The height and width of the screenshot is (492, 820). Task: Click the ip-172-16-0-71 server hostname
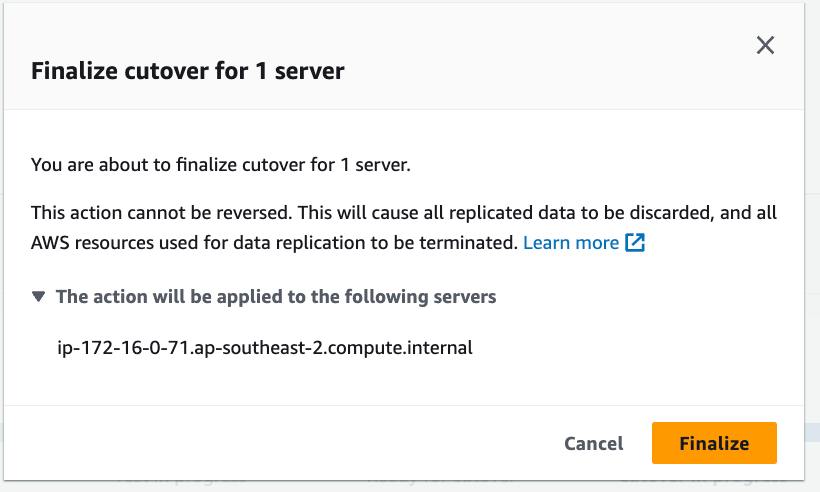point(265,348)
